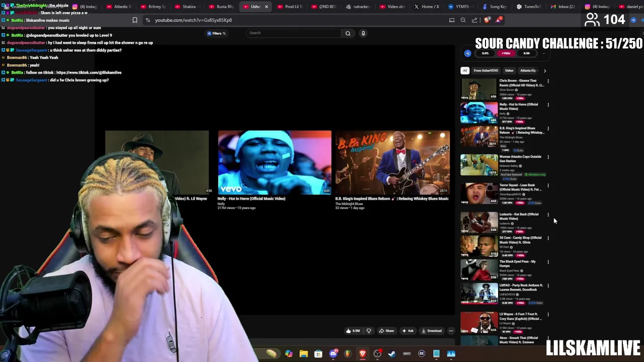Click the vidIQ round logo icon
Viewport: 644px width, 362px height.
coord(468,53)
